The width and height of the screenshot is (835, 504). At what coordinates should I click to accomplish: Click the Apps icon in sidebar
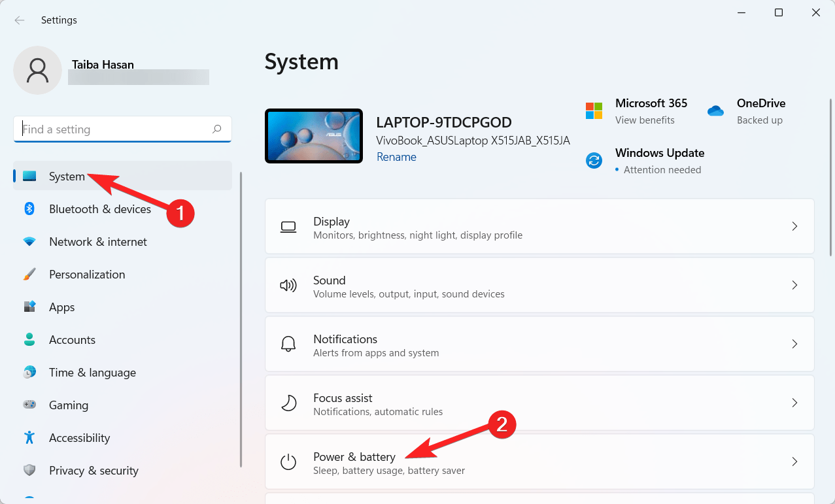pyautogui.click(x=29, y=307)
